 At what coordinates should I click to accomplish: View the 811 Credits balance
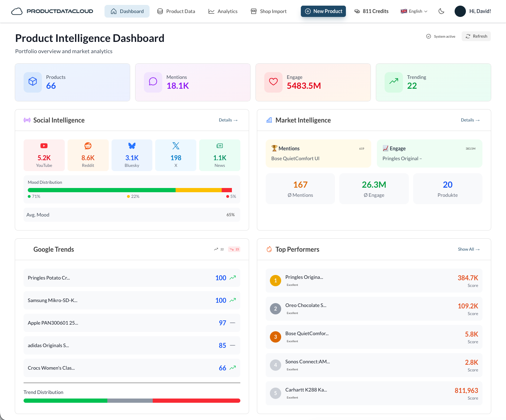tap(371, 11)
